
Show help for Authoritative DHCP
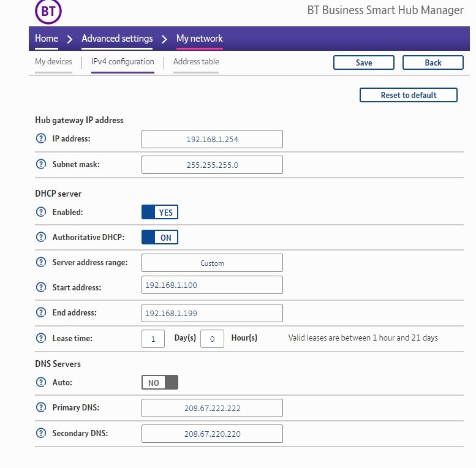[x=41, y=237]
